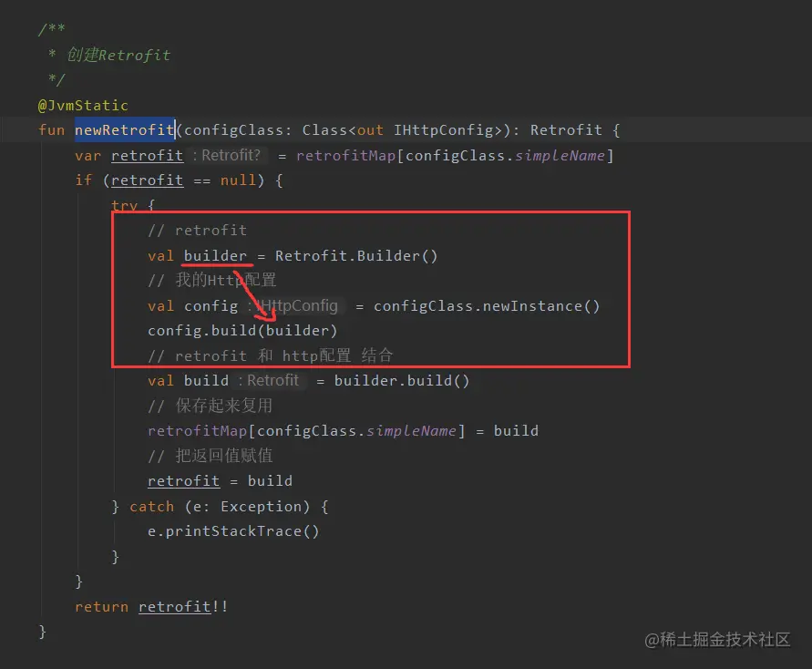Click the return keyword

(x=101, y=607)
